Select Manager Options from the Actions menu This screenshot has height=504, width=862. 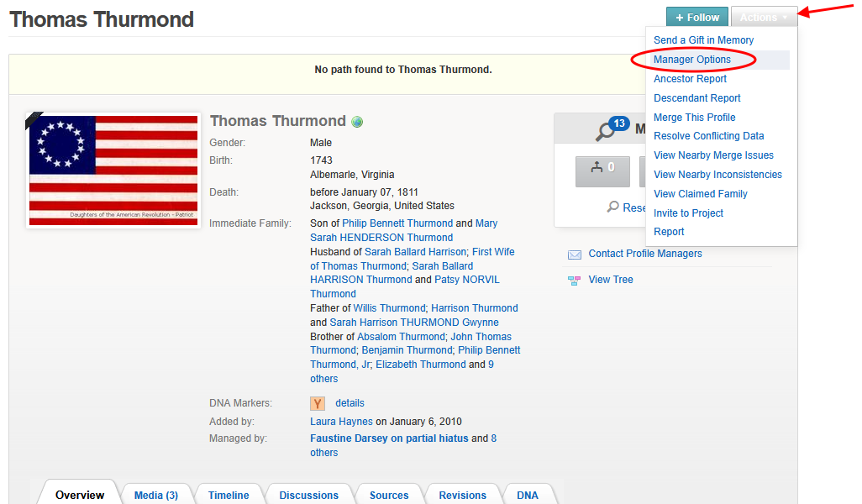click(692, 60)
